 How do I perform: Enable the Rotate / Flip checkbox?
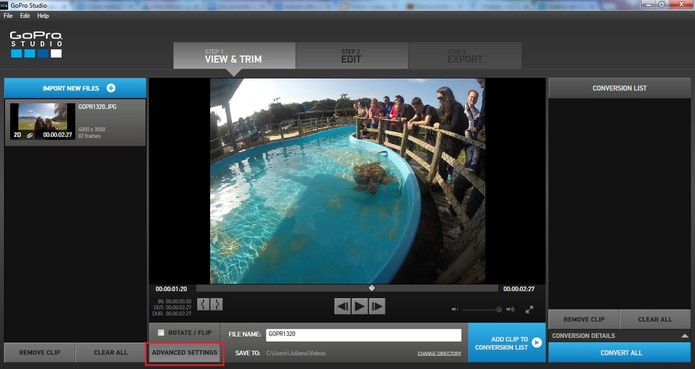pos(161,333)
